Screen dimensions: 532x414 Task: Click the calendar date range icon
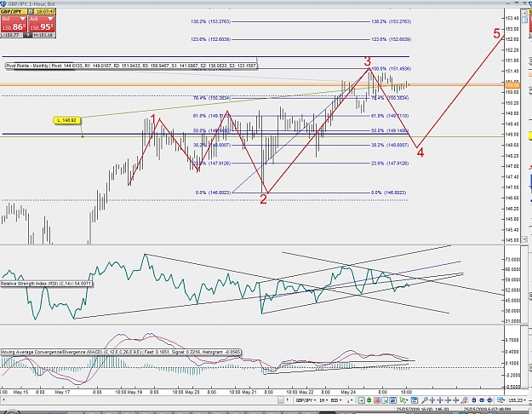pos(415,400)
